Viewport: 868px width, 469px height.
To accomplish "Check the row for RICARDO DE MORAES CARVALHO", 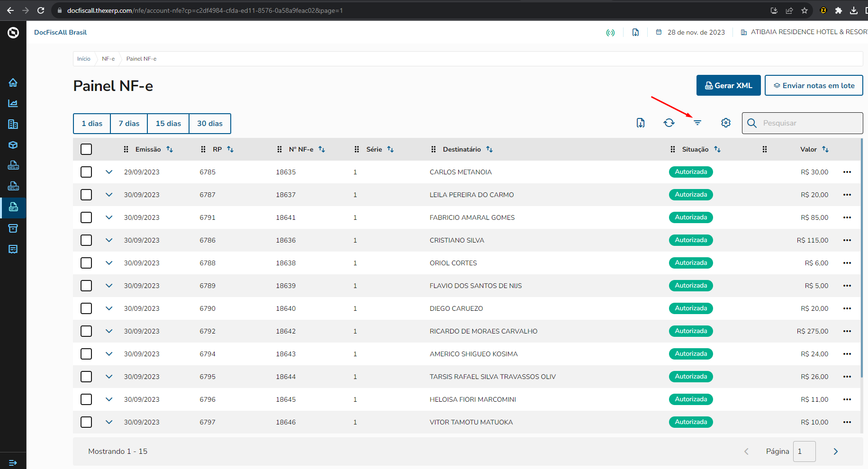I will pos(86,331).
